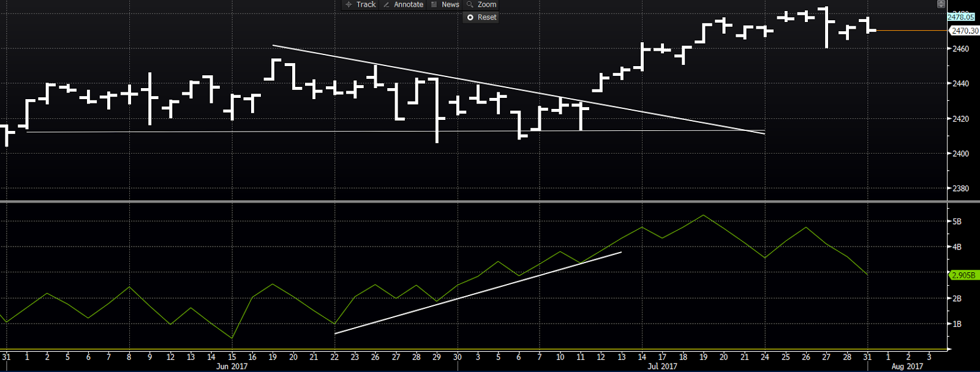This screenshot has height=372, width=980.
Task: Click the date label 25 on the axis
Action: 786,357
